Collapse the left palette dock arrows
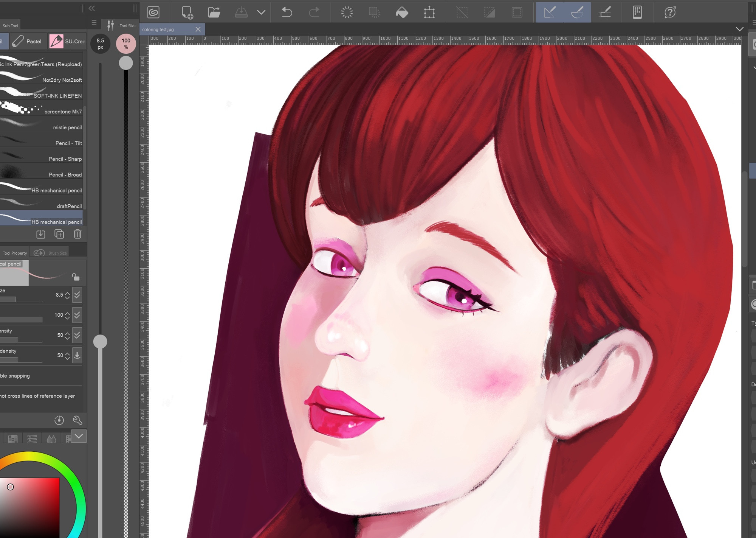This screenshot has width=756, height=538. 91,8
